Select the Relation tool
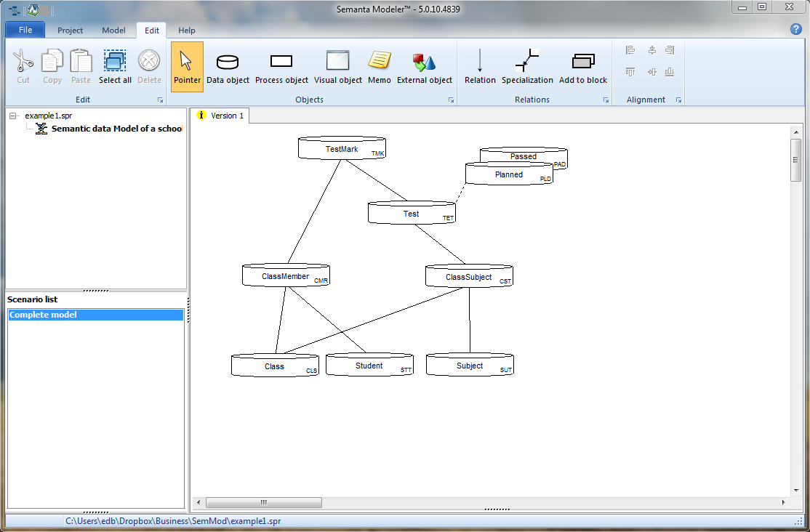Image resolution: width=810 pixels, height=532 pixels. (x=480, y=67)
